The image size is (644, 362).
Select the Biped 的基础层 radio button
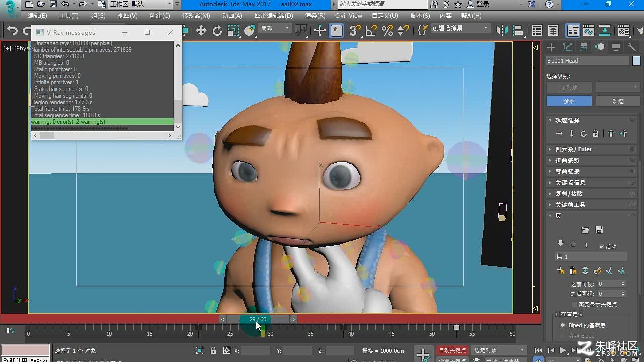click(x=562, y=325)
